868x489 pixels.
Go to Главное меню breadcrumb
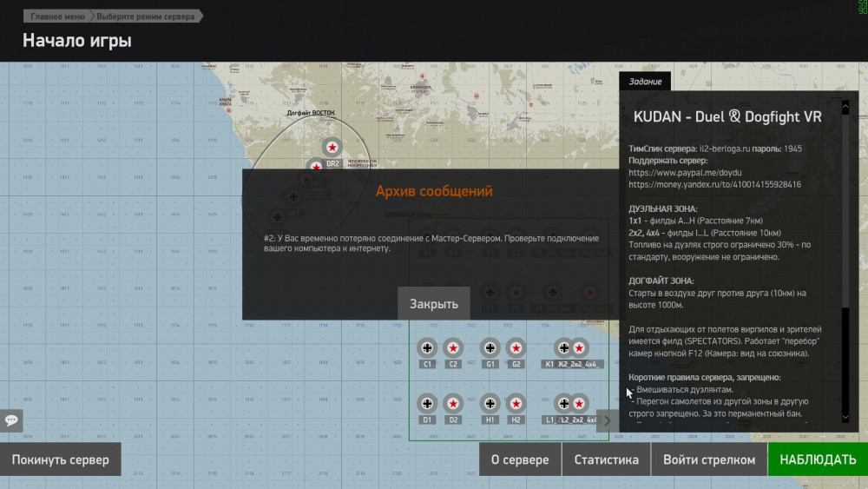(x=57, y=17)
